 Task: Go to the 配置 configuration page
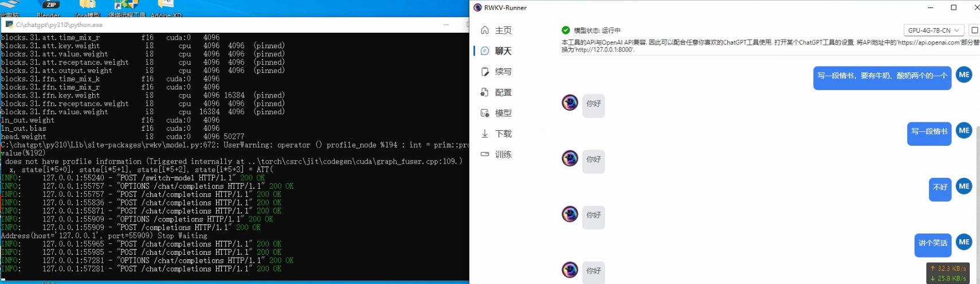point(496,92)
